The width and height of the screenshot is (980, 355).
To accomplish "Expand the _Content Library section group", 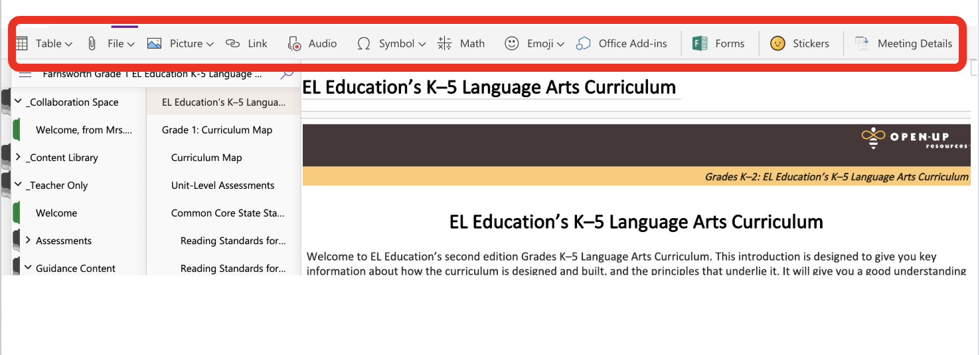I will pyautogui.click(x=18, y=157).
